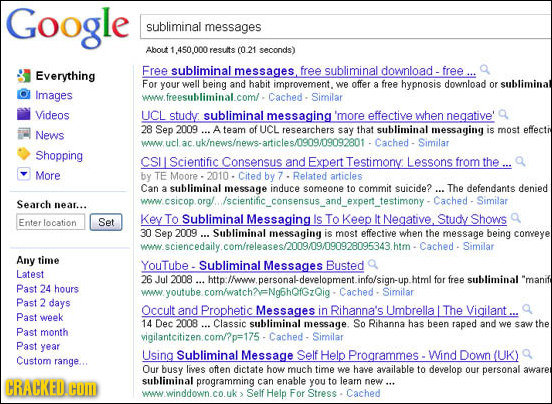Switch to Shopping results
Screen dimensions: 552x404
coord(59,155)
